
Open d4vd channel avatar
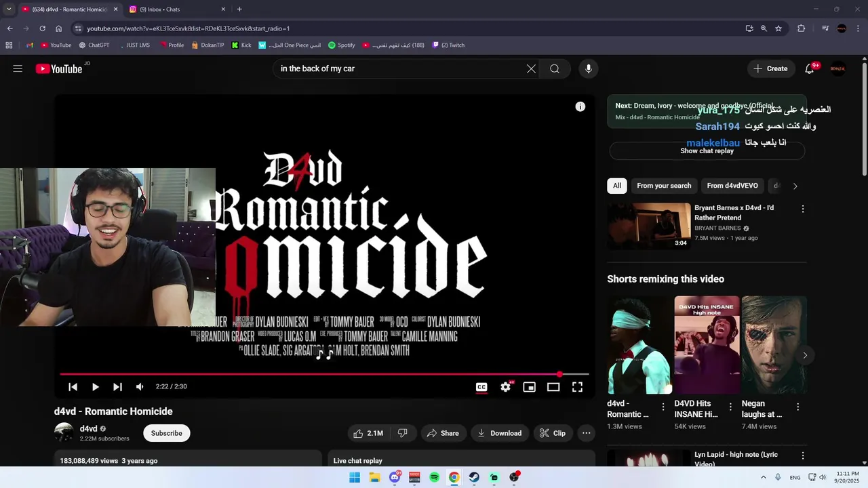[64, 433]
